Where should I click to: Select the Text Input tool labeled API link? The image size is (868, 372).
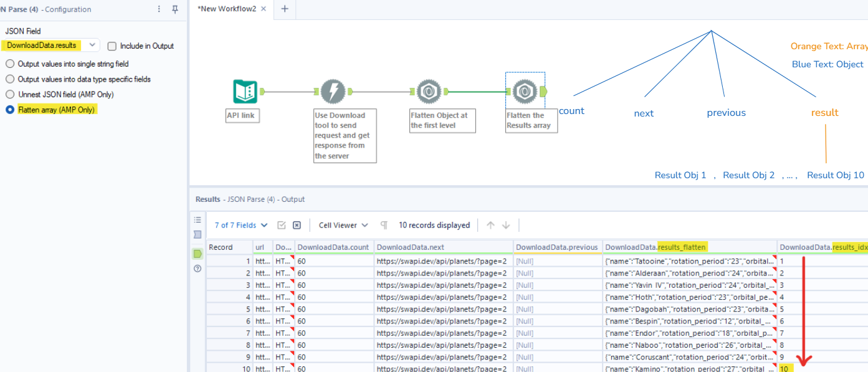245,92
